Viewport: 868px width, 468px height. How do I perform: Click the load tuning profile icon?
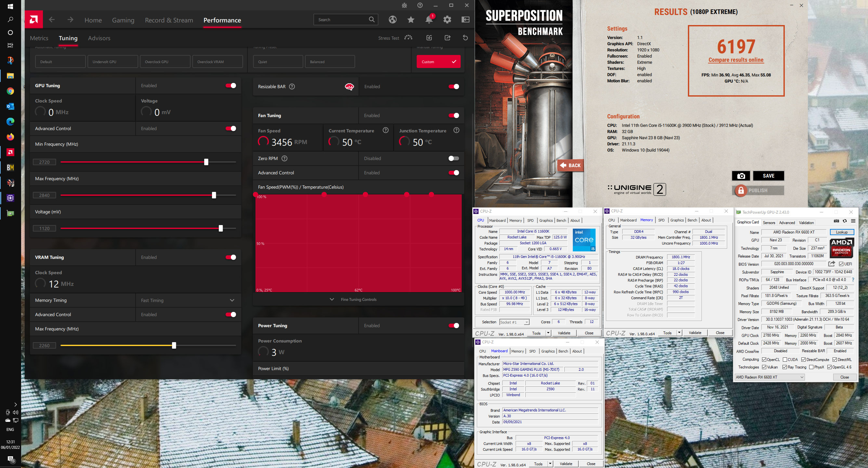pos(429,37)
